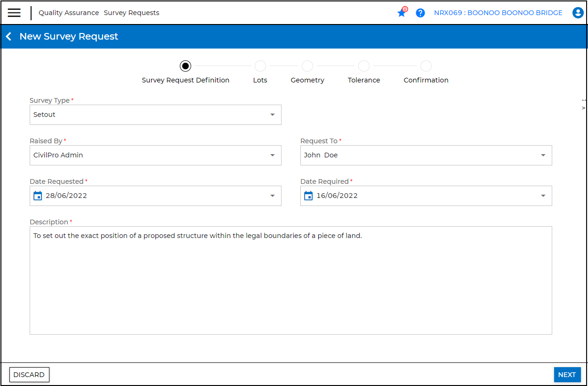Click inside the Description text area

pos(290,283)
